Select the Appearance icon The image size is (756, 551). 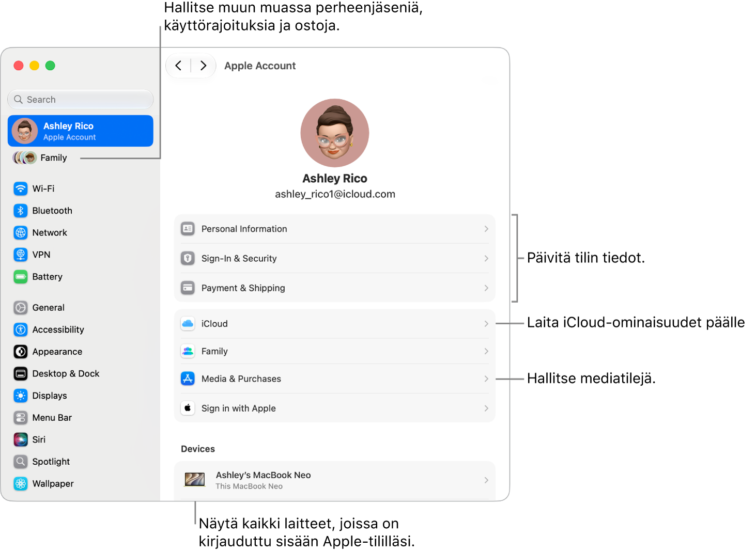(x=21, y=352)
